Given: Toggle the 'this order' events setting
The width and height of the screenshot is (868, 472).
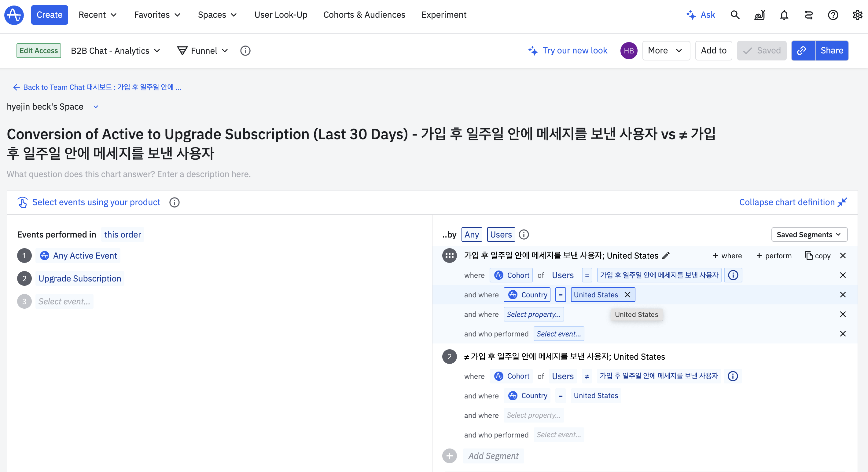Looking at the screenshot, I should click(x=122, y=234).
